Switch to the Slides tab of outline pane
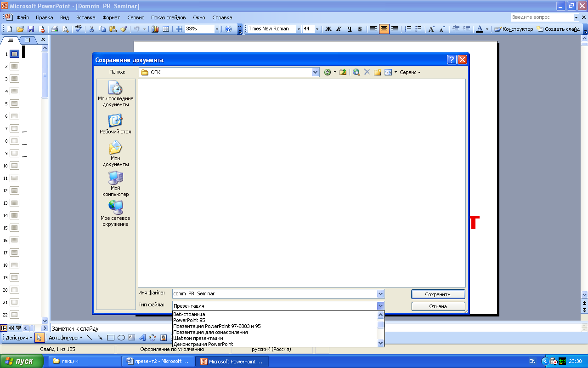 [27, 40]
